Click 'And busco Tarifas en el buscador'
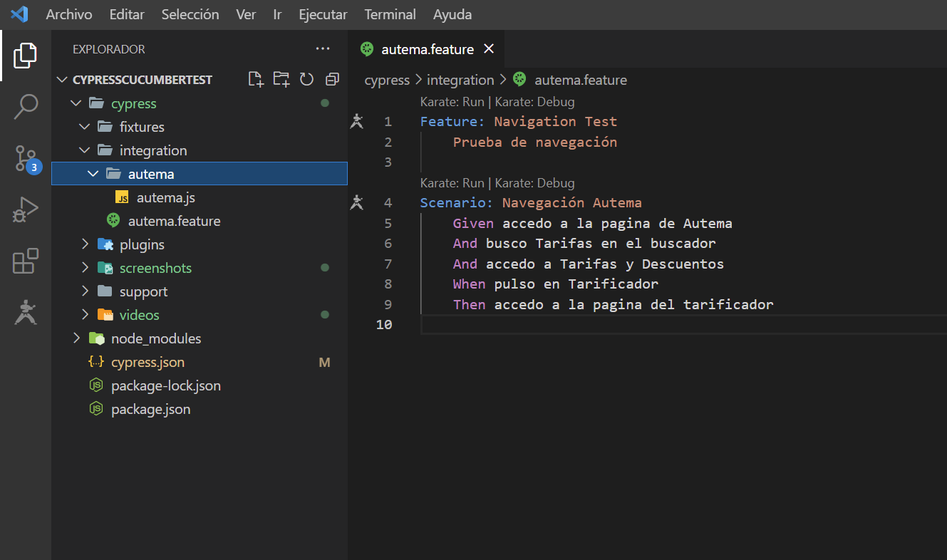The height and width of the screenshot is (560, 947). [x=584, y=243]
